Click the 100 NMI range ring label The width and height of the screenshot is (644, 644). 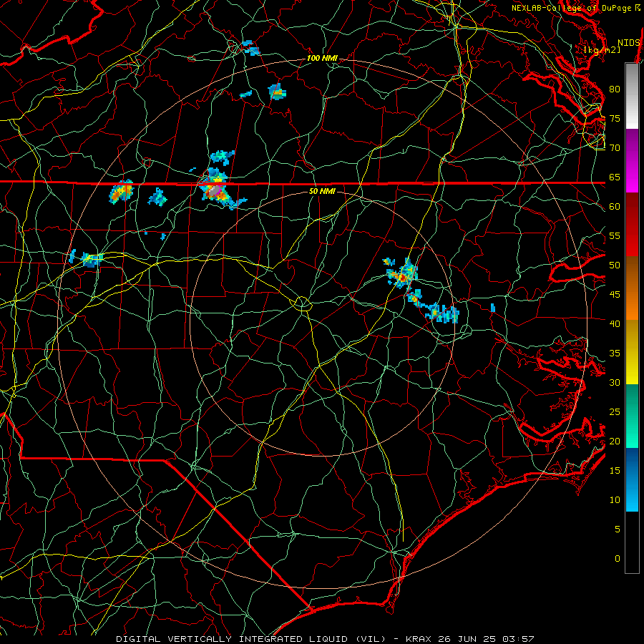[x=322, y=59]
